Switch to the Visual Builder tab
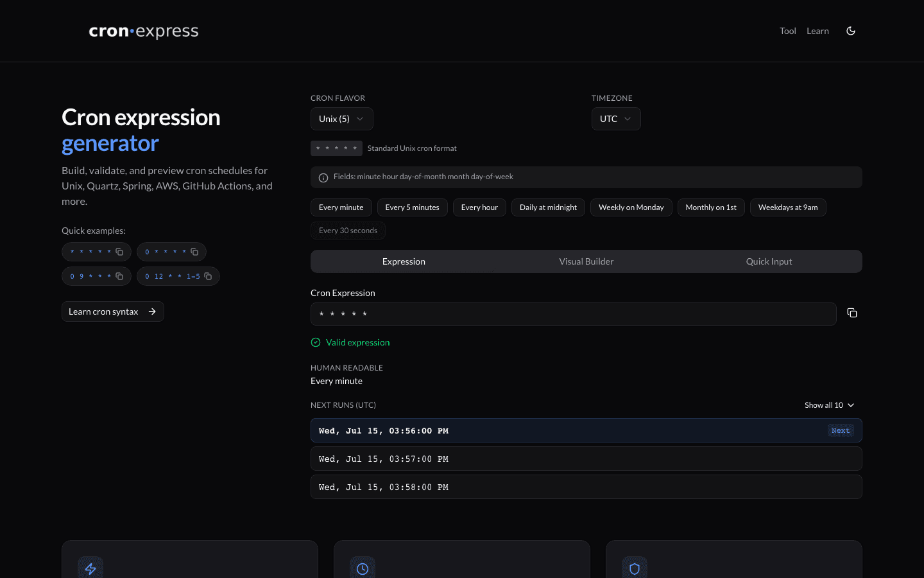924x578 pixels. [586, 261]
